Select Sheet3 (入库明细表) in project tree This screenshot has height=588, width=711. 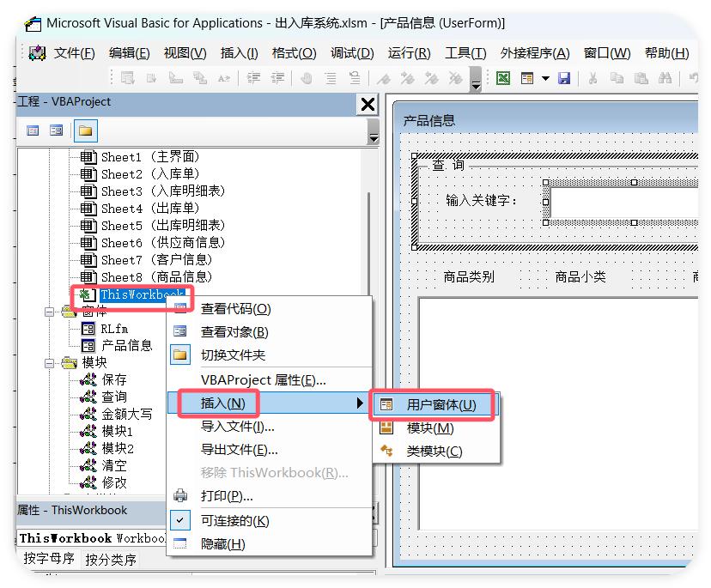click(x=152, y=191)
